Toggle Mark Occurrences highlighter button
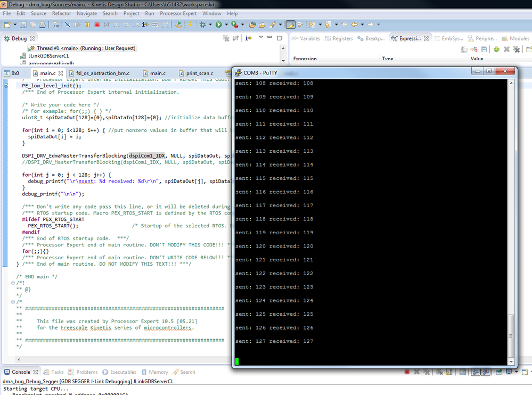This screenshot has width=532, height=395. point(291,24)
